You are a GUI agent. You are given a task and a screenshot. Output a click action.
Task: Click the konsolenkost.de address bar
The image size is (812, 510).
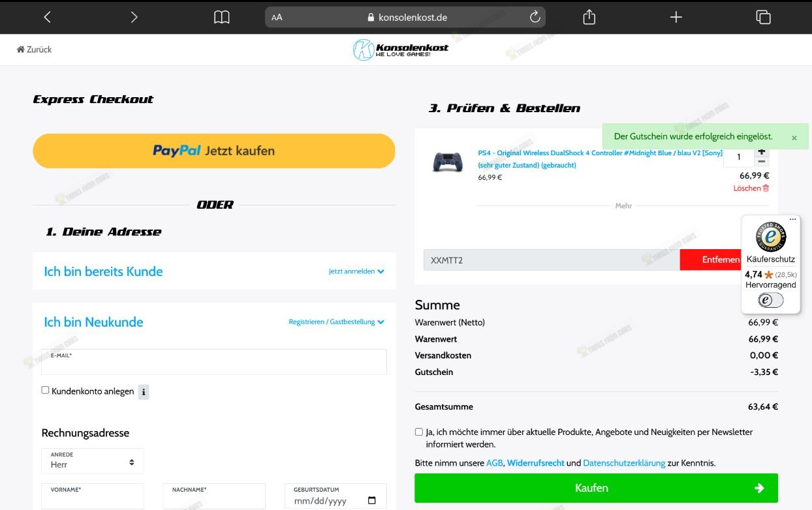405,18
